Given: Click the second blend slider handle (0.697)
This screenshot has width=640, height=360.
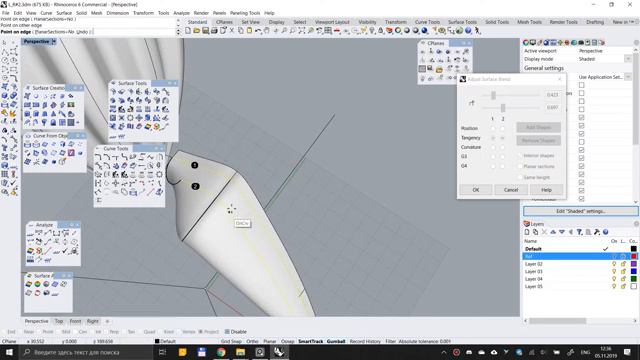Looking at the screenshot, I should pos(503,108).
